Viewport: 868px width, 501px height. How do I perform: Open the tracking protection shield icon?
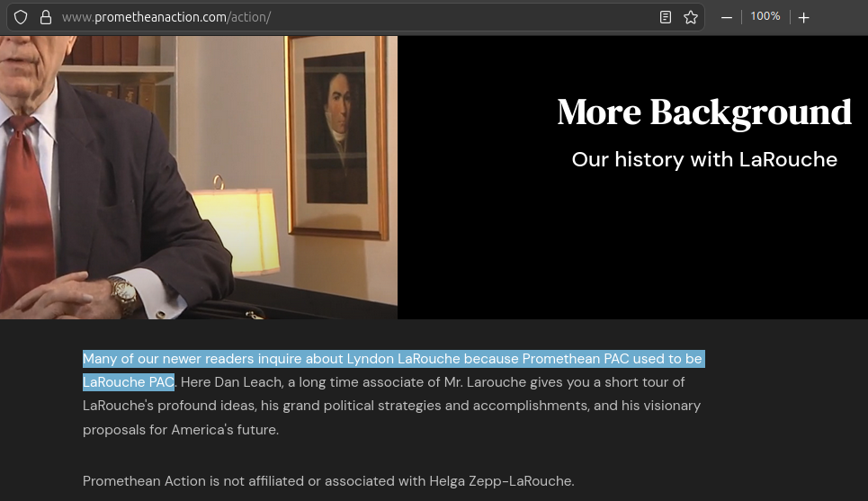pyautogui.click(x=21, y=17)
